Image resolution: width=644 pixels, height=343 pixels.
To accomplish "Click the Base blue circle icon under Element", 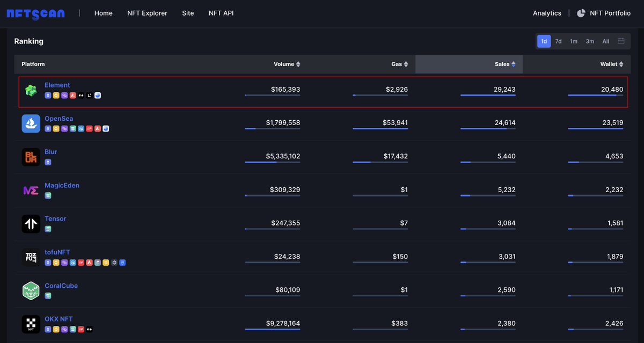I will coord(98,96).
